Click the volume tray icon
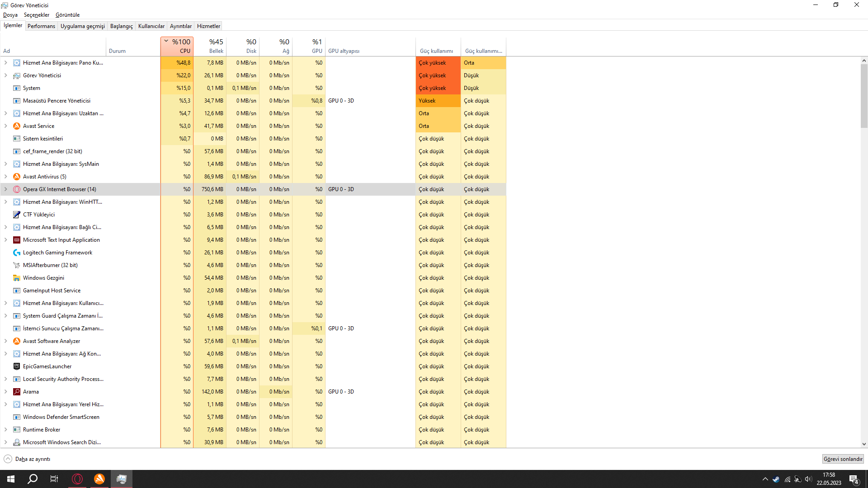This screenshot has height=488, width=868. [808, 479]
